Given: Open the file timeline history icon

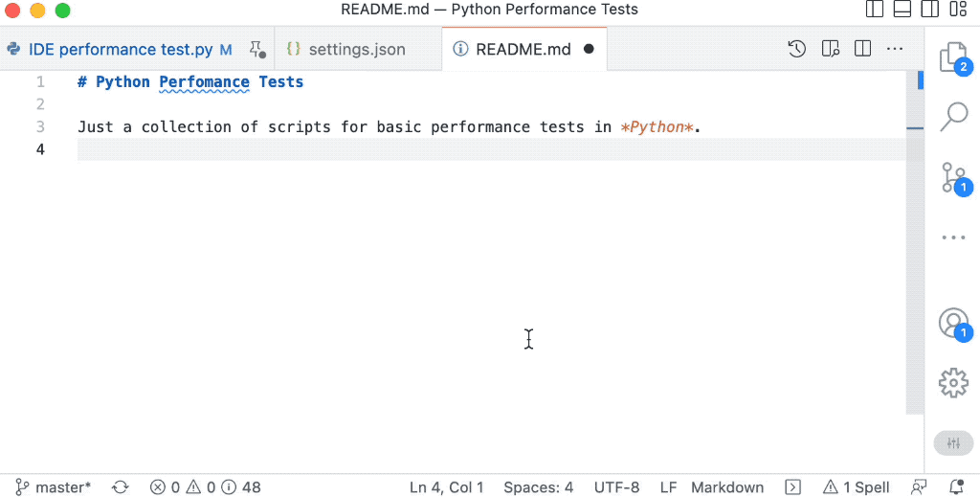Looking at the screenshot, I should (796, 49).
